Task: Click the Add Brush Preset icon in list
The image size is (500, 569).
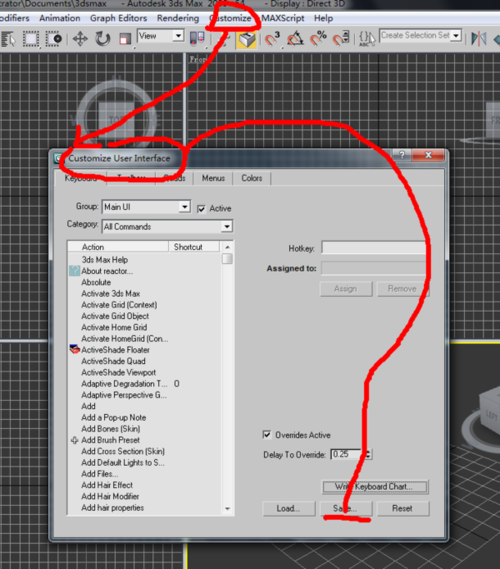Action: click(x=74, y=440)
